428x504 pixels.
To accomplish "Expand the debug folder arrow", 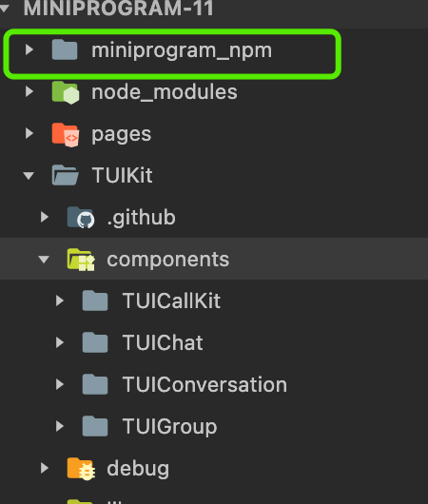I will click(45, 468).
